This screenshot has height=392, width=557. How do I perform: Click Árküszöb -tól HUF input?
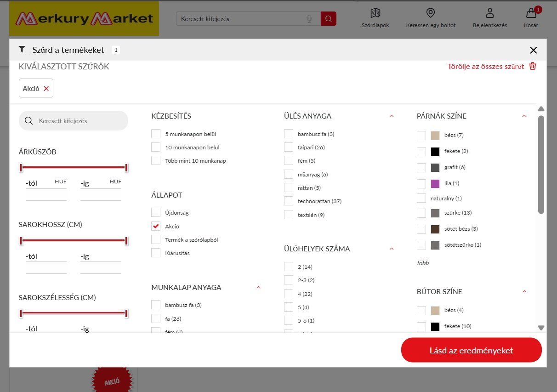(x=46, y=194)
